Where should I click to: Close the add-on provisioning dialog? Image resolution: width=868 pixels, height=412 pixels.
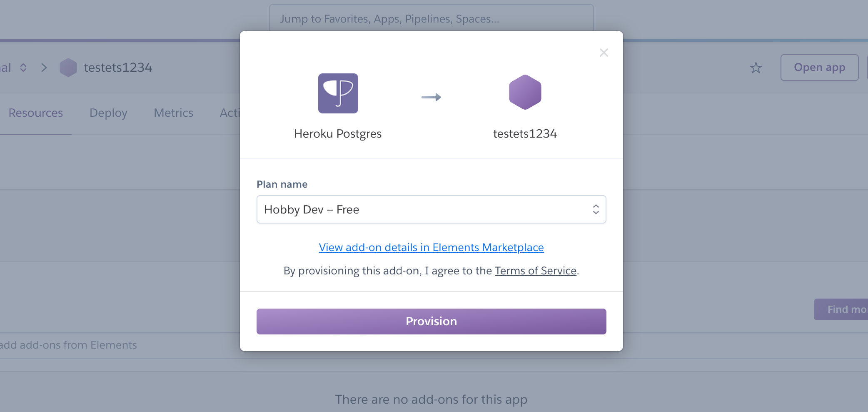click(x=604, y=53)
